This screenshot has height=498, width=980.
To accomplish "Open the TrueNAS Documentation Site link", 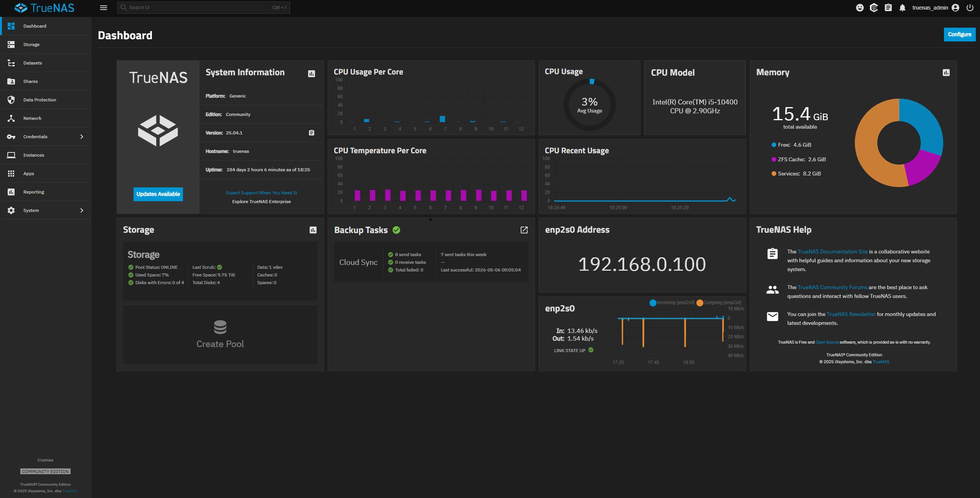I will click(833, 251).
